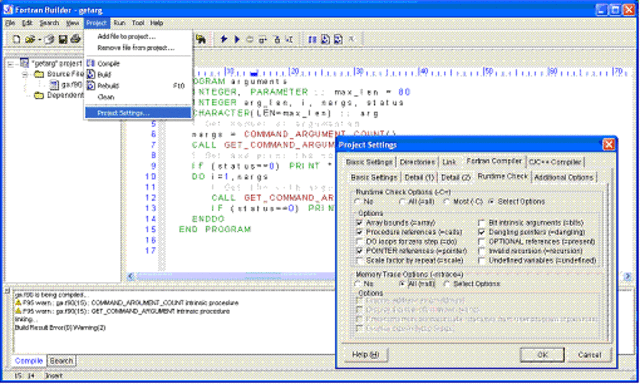
Task: Switch to the Link tab
Action: pos(449,162)
